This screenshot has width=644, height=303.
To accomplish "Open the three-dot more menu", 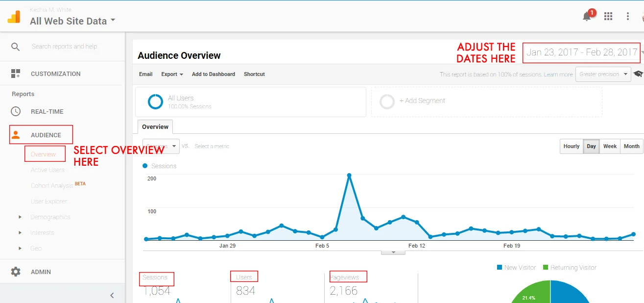I will tap(628, 16).
